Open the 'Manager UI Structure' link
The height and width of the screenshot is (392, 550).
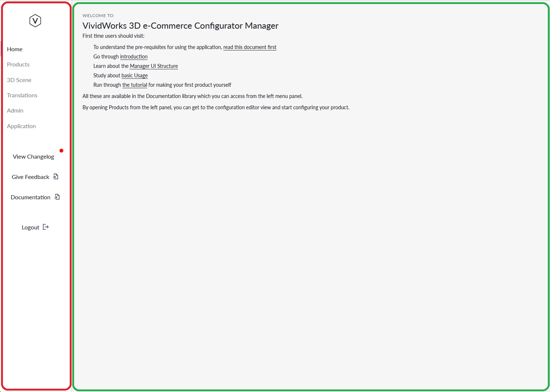(154, 66)
